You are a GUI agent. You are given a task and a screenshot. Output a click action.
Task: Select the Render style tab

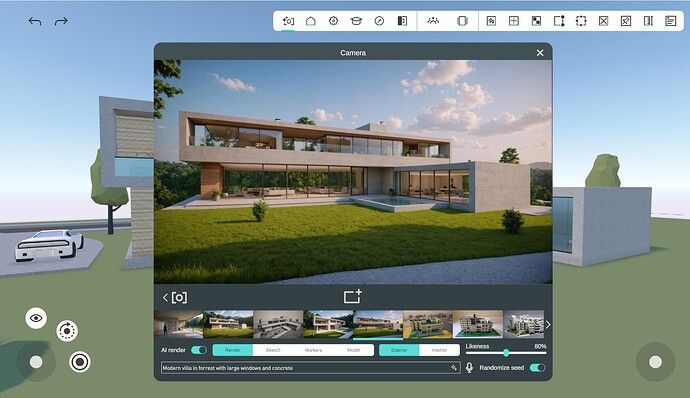click(x=232, y=350)
